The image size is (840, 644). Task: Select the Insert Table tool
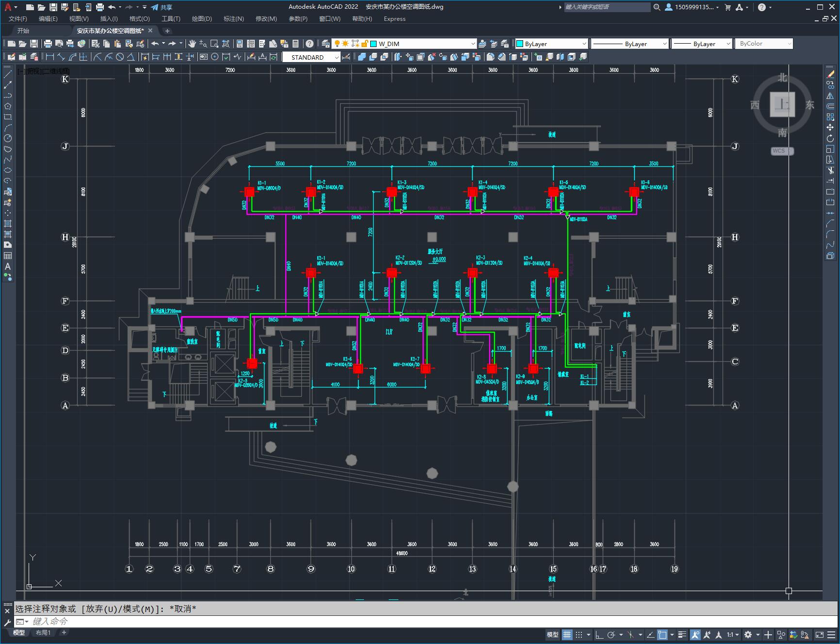8,256
